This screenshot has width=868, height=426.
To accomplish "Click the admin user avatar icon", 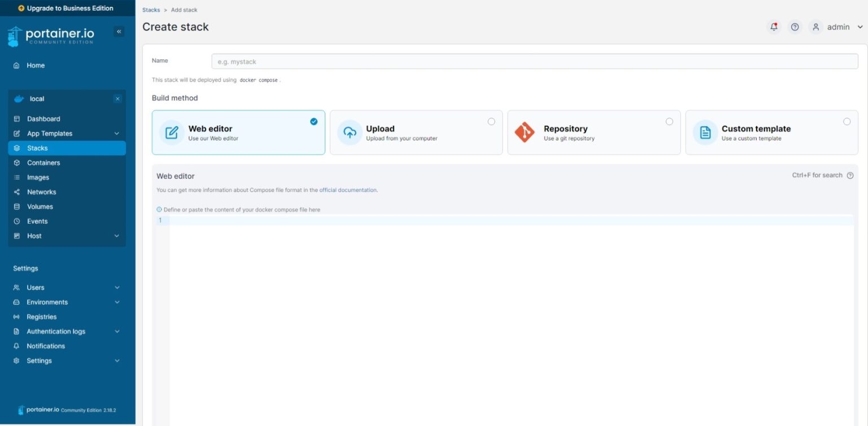I will 815,27.
